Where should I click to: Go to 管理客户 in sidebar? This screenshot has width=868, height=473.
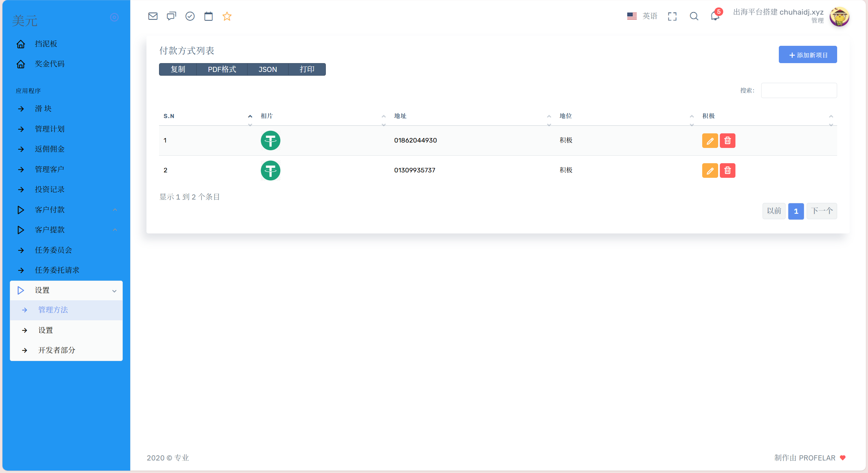pyautogui.click(x=50, y=169)
